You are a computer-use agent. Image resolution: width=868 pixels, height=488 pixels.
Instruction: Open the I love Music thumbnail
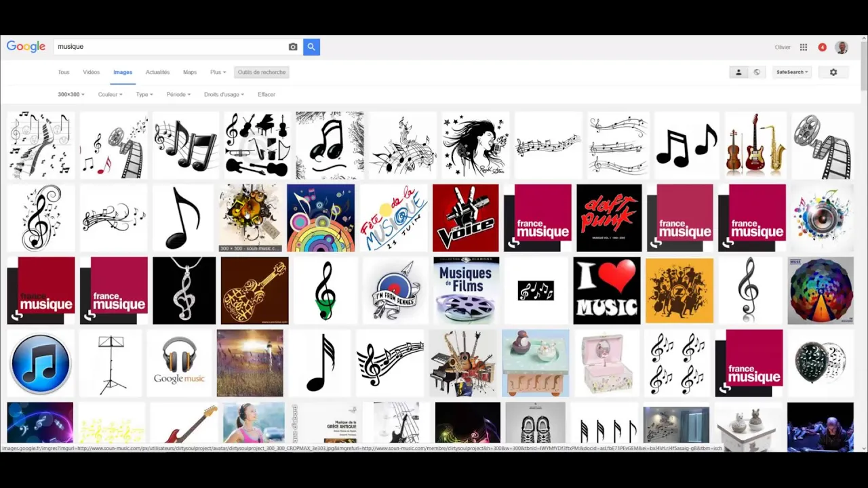(606, 290)
